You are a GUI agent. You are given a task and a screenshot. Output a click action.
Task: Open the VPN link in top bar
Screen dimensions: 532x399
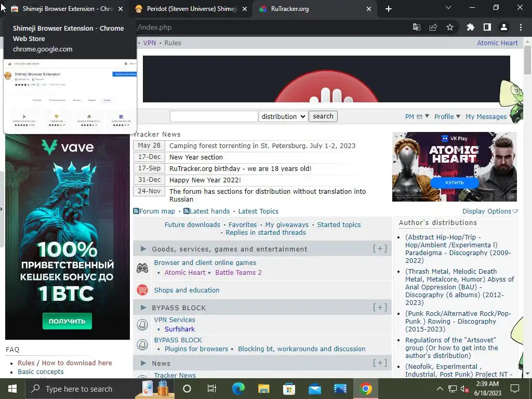click(x=150, y=43)
